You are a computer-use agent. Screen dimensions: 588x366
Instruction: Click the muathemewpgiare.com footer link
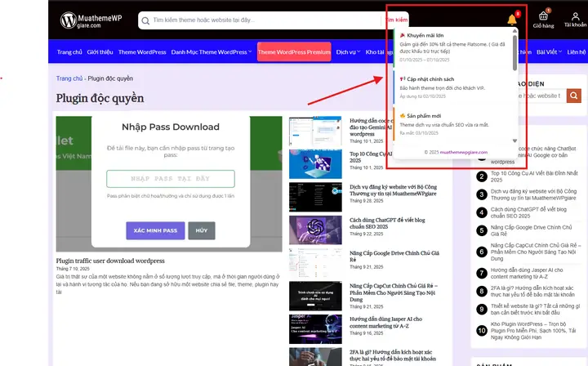[x=464, y=152]
